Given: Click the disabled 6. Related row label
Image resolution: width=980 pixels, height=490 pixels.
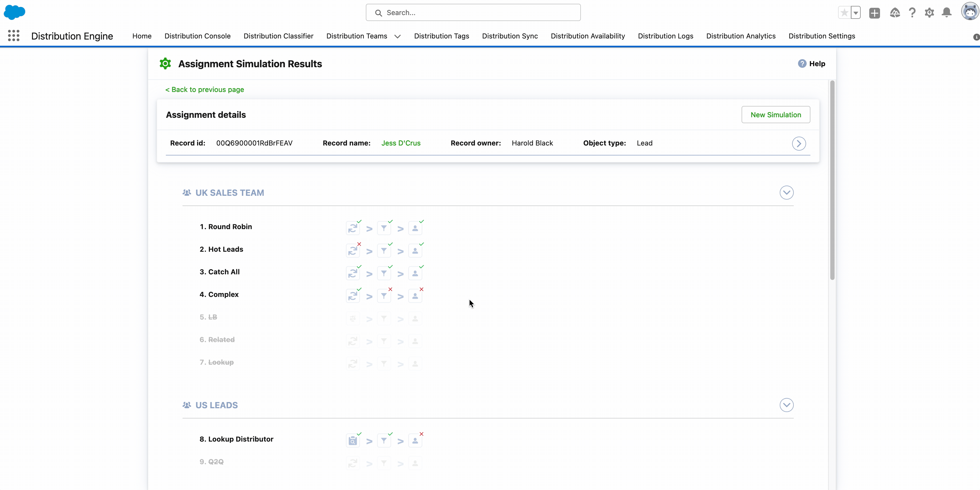Looking at the screenshot, I should tap(217, 340).
